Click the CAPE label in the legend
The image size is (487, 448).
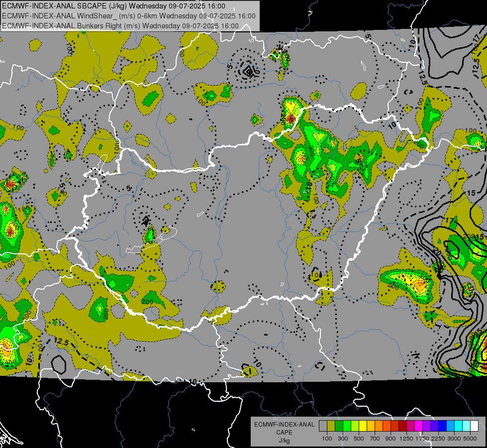click(x=284, y=433)
